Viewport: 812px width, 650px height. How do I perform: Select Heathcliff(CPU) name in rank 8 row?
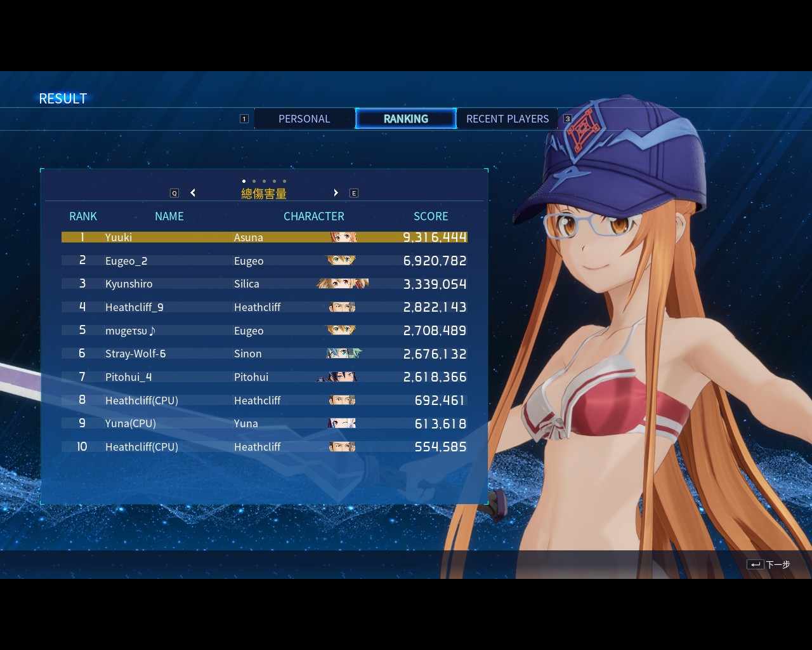coord(141,401)
